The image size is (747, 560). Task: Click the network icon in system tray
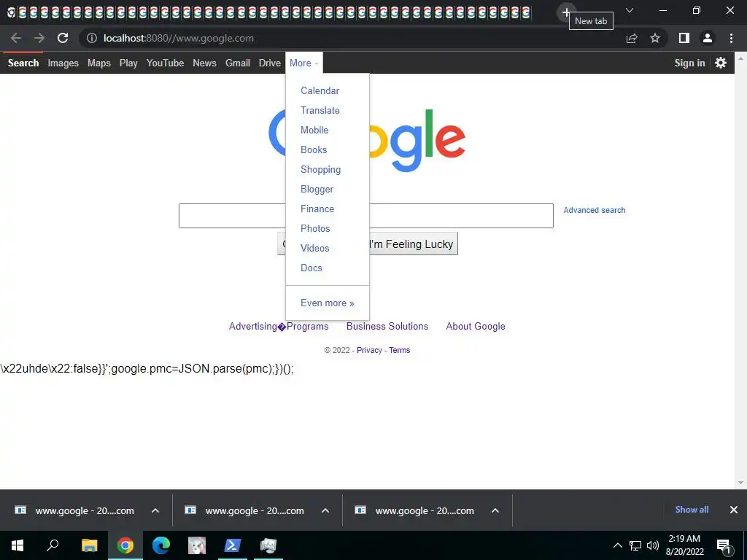pyautogui.click(x=635, y=545)
